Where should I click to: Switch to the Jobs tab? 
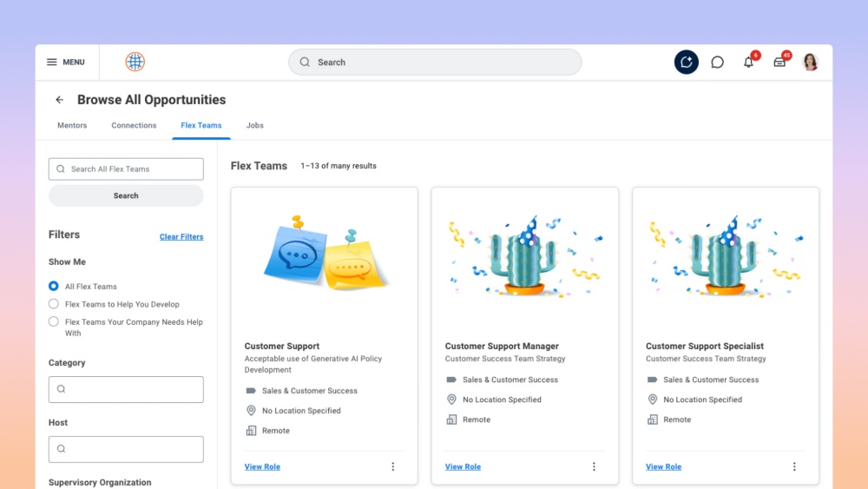click(x=254, y=125)
